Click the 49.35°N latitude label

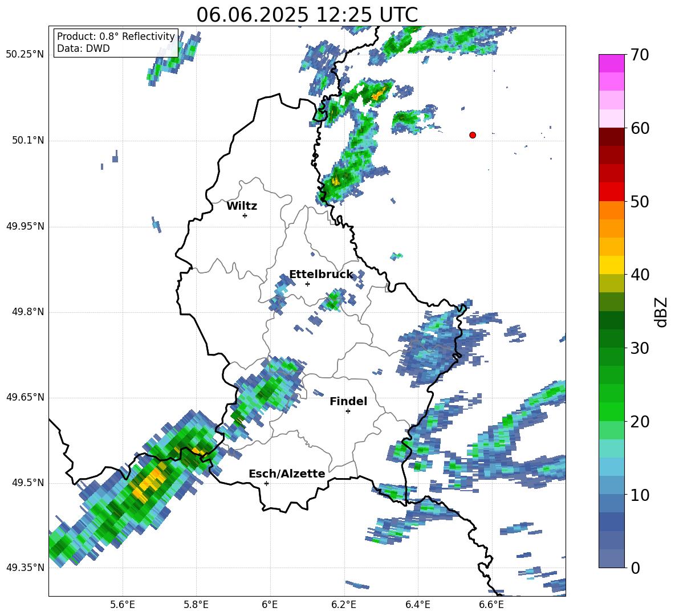tap(25, 568)
